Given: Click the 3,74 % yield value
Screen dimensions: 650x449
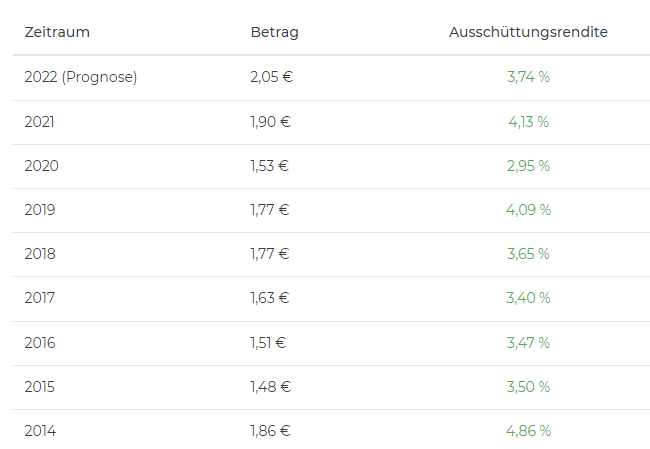Looking at the screenshot, I should [528, 77].
